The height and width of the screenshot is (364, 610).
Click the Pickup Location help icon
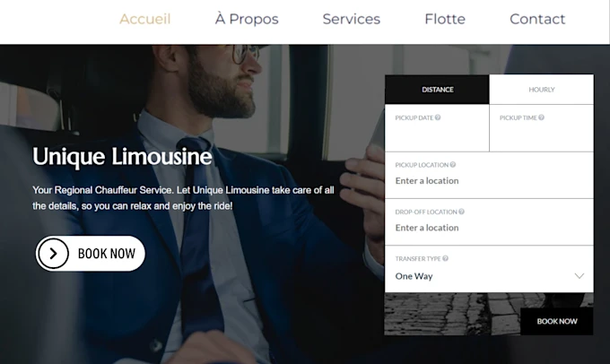453,164
